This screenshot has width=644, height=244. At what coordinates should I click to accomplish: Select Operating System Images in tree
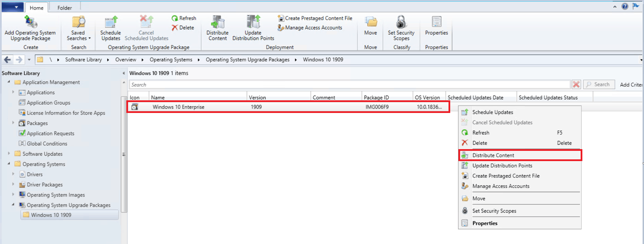[56, 195]
